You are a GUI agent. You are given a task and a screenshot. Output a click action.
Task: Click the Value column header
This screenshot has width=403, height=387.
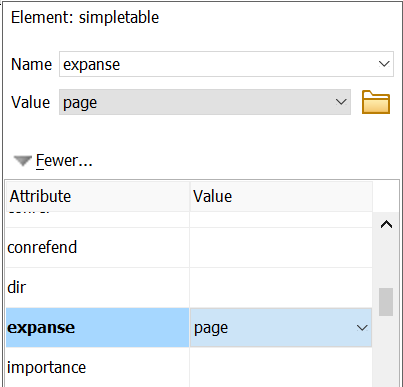coord(281,196)
